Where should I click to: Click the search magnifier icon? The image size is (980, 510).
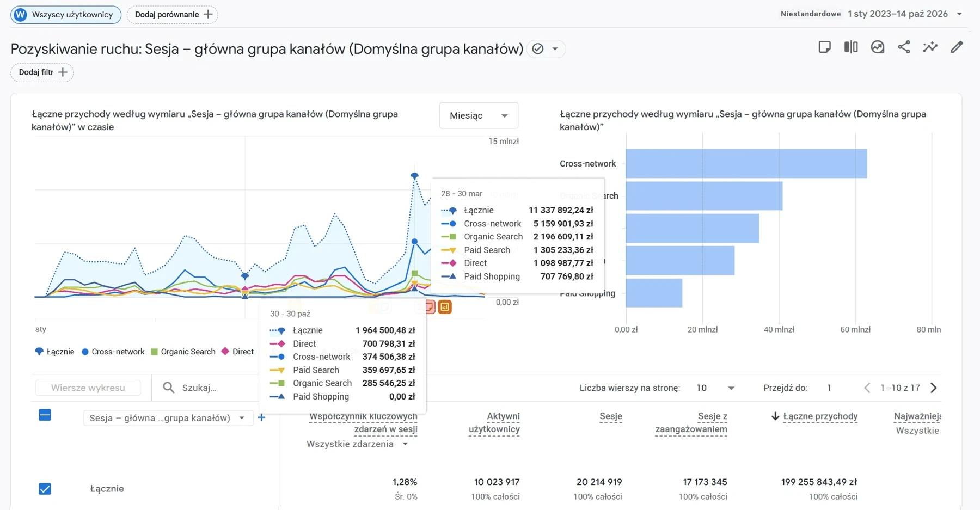[169, 388]
